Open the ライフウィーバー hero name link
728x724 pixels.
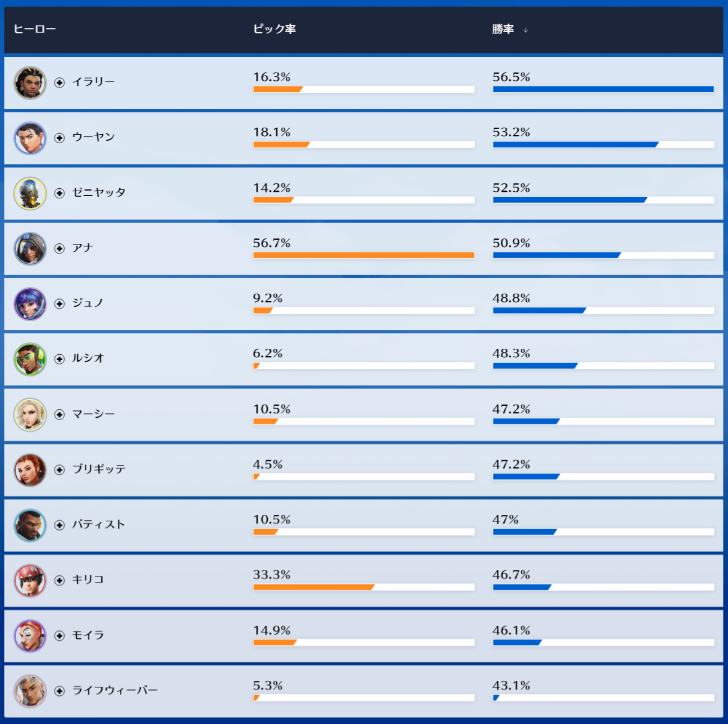click(x=115, y=690)
